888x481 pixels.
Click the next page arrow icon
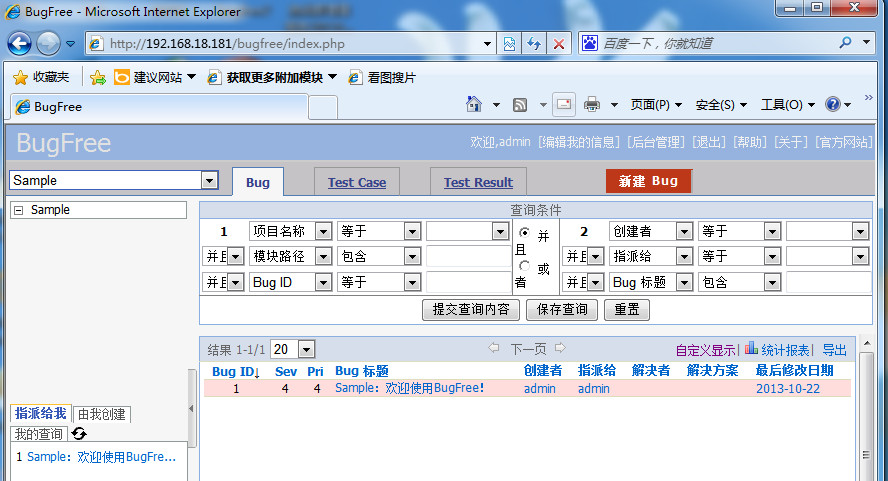[x=560, y=348]
